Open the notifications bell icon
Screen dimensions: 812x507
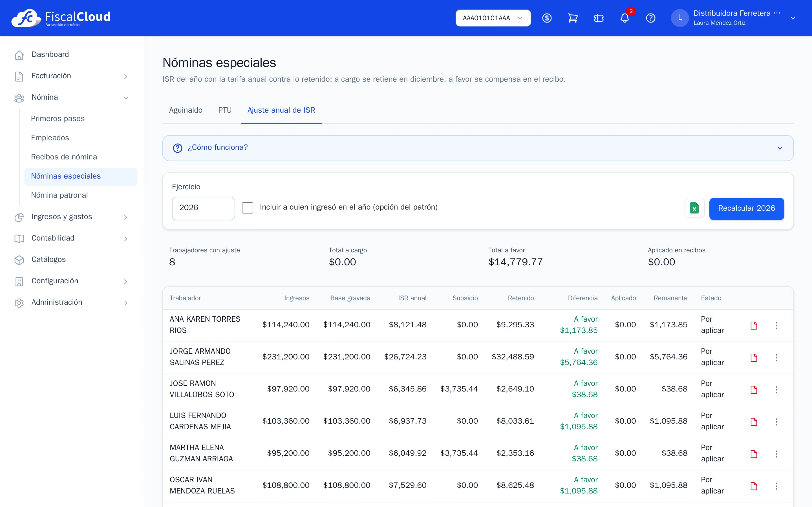[625, 18]
